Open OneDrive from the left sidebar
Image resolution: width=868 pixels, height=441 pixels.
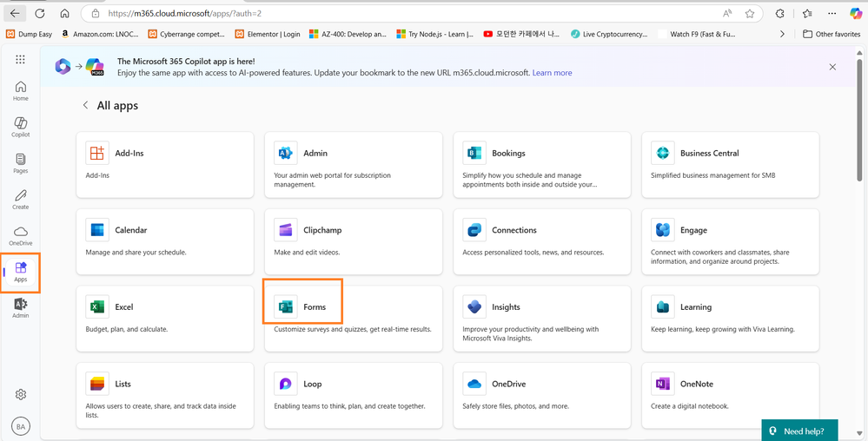tap(21, 236)
